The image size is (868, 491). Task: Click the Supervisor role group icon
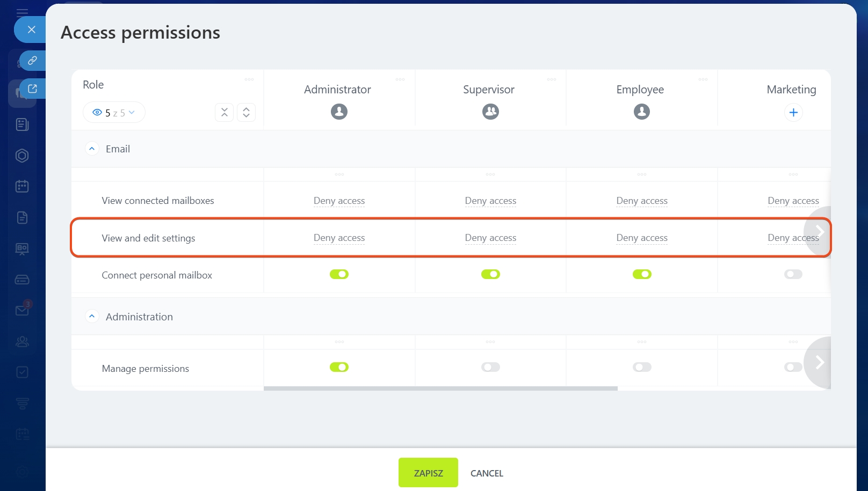click(x=490, y=112)
